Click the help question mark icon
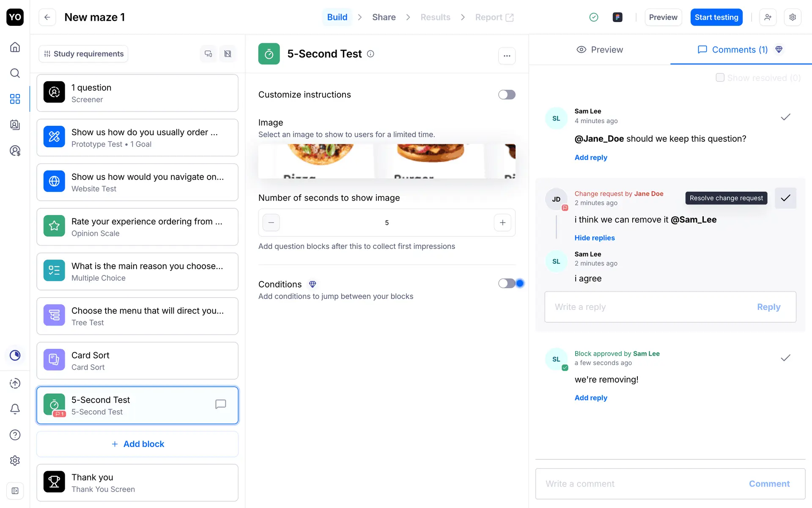 [15, 435]
